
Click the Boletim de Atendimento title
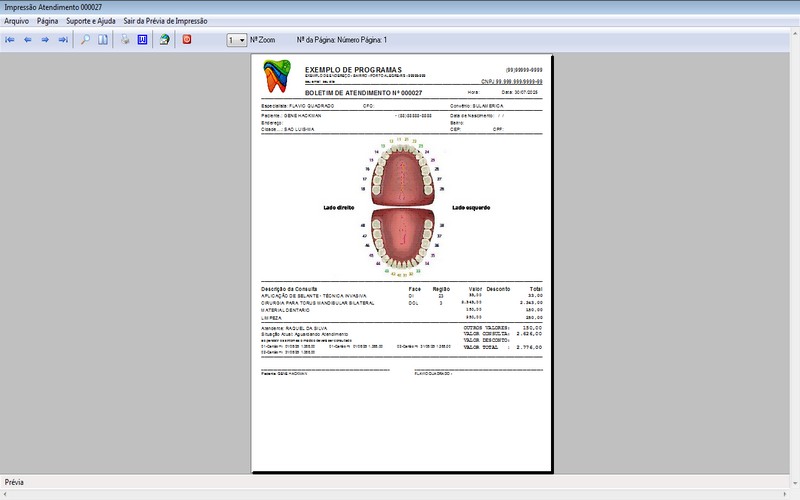click(x=363, y=92)
